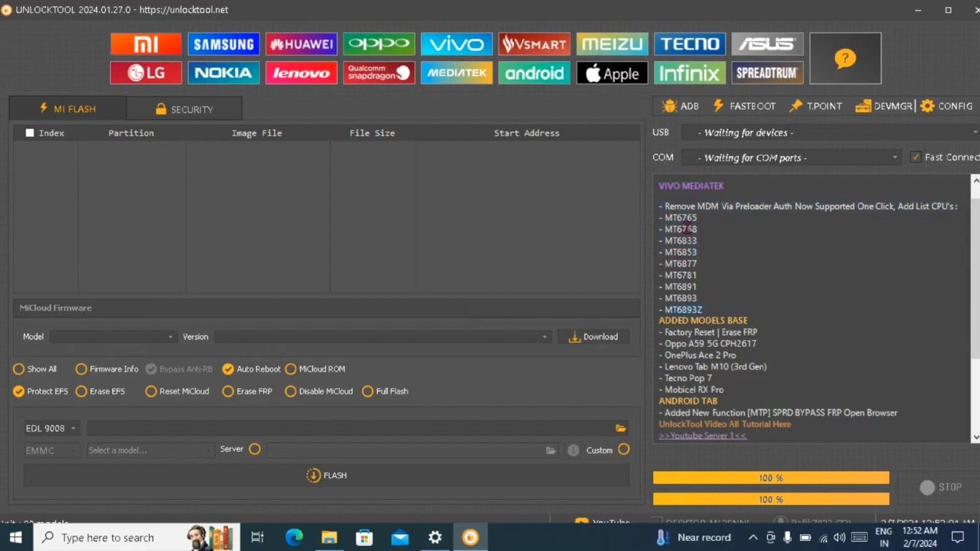
Task: Browse folder icon in Server path field
Action: click(551, 450)
